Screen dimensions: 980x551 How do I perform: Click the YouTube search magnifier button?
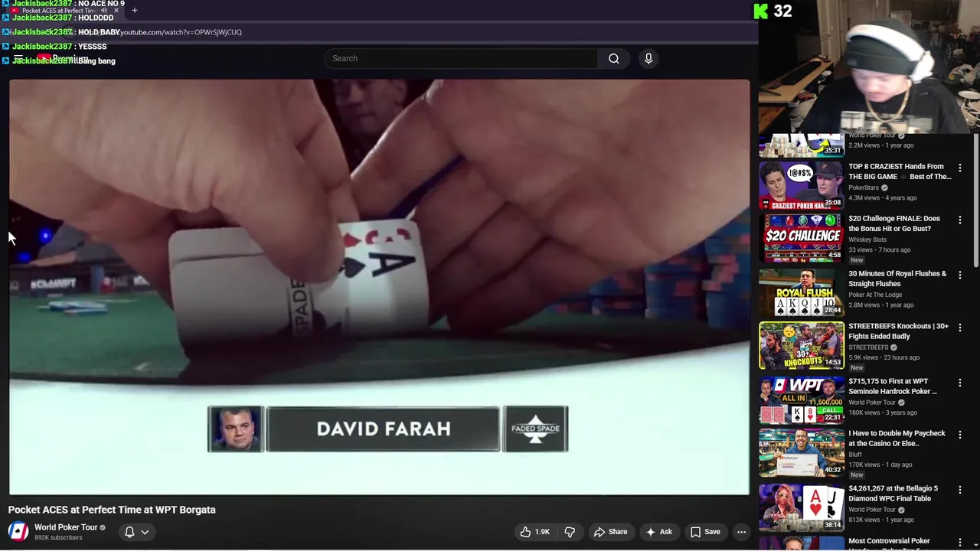(614, 58)
